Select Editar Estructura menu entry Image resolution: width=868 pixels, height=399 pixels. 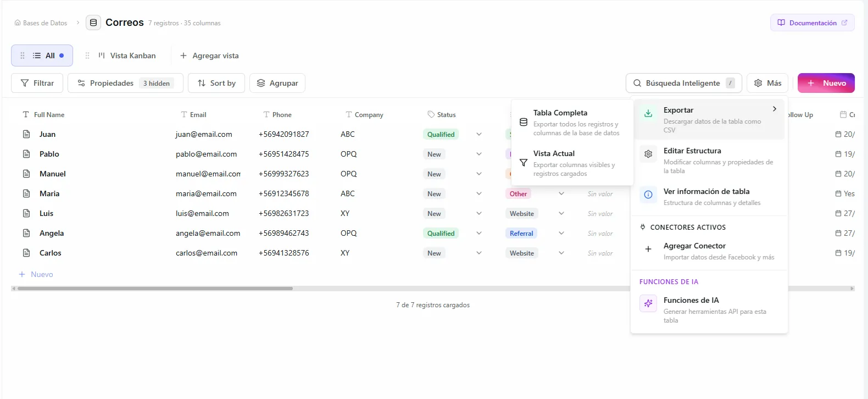(x=709, y=160)
